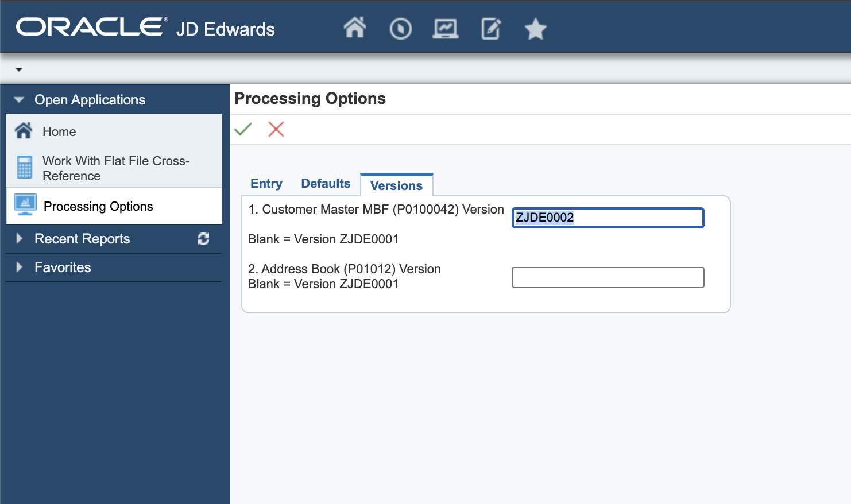The image size is (851, 504).
Task: Go to Home in Open Applications
Action: pos(59,131)
